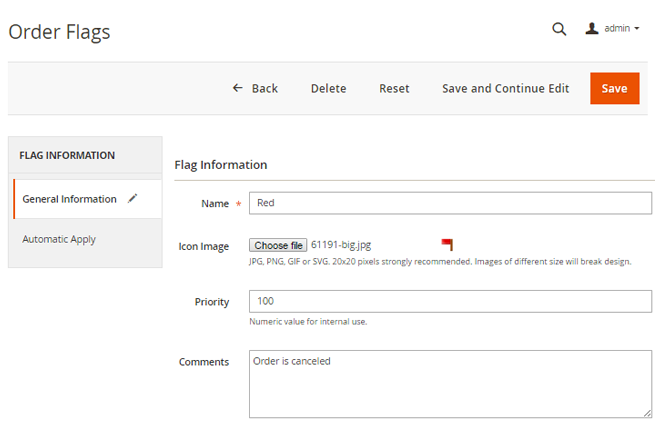The height and width of the screenshot is (436, 655).
Task: Click the Name field containing Red
Action: click(450, 203)
